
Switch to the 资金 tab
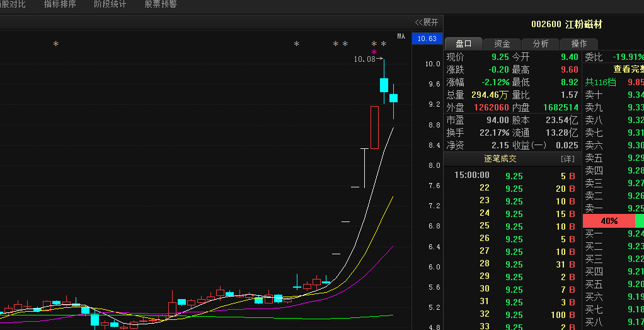[502, 44]
